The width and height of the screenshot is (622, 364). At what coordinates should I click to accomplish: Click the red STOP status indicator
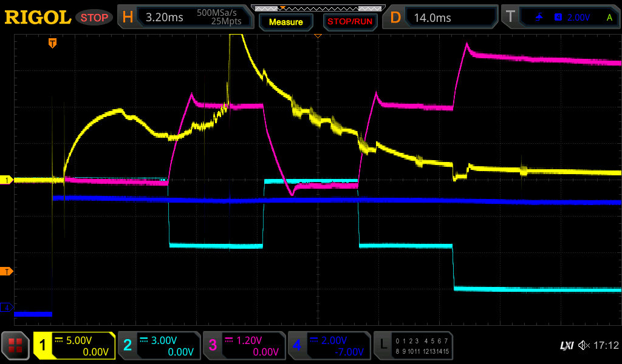(x=94, y=18)
